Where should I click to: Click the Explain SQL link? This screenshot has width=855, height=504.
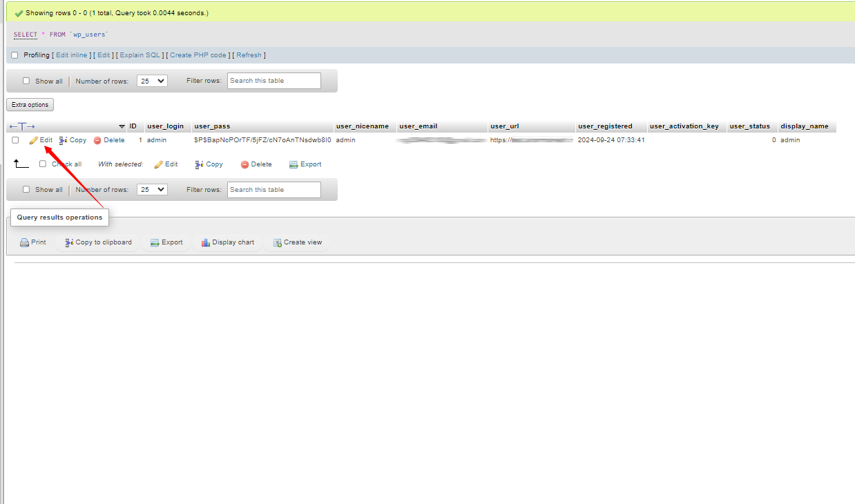(140, 55)
